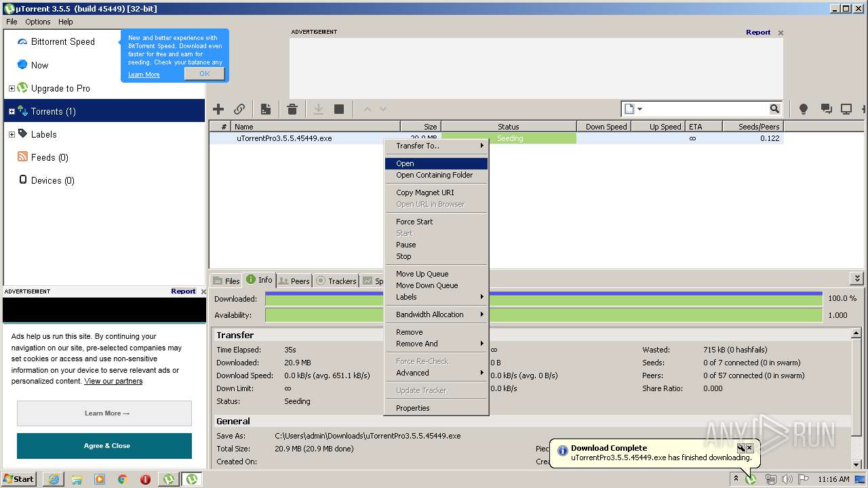Click the Devices icon in the sidebar
Image resolution: width=868 pixels, height=488 pixels.
click(x=22, y=180)
